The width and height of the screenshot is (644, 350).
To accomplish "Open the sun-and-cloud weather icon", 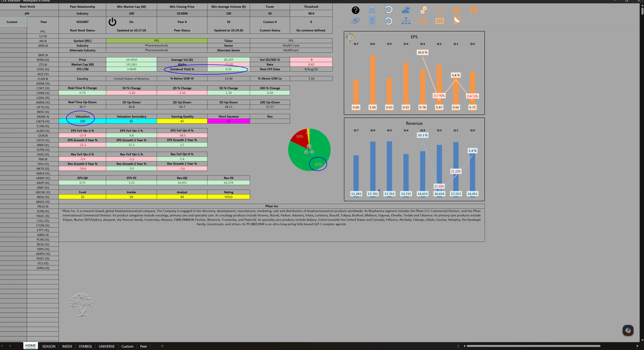I will point(406,10).
